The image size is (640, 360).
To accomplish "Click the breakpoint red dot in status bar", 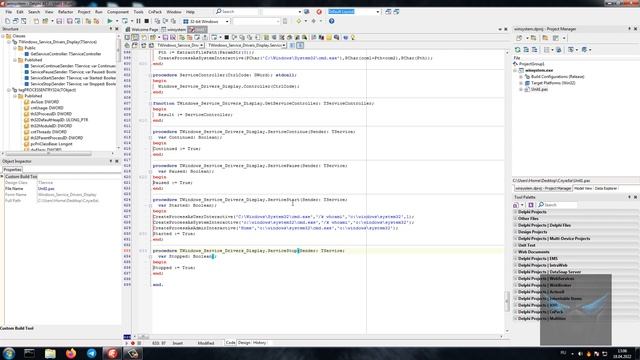I will click(133, 343).
